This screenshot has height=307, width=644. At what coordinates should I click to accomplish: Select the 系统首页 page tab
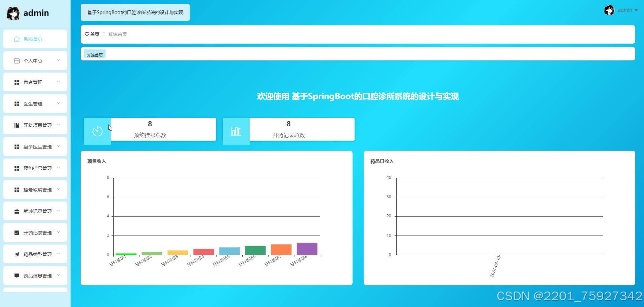95,54
